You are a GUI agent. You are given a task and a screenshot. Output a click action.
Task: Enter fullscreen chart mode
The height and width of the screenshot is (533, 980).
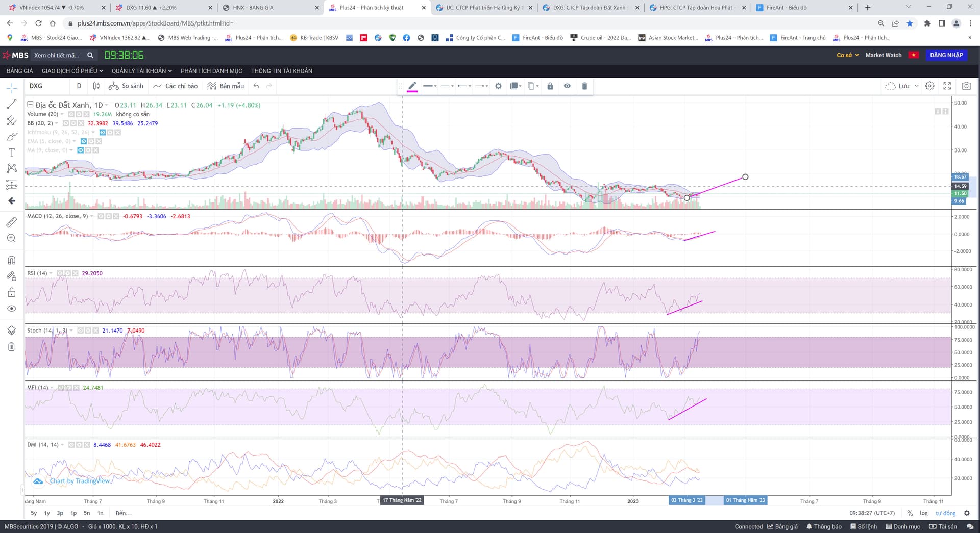(x=947, y=86)
